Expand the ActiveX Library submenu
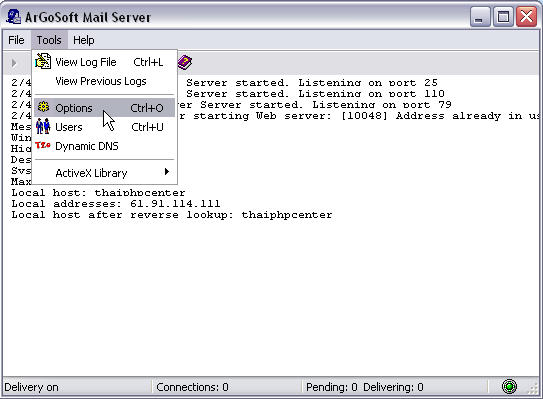 (104, 172)
